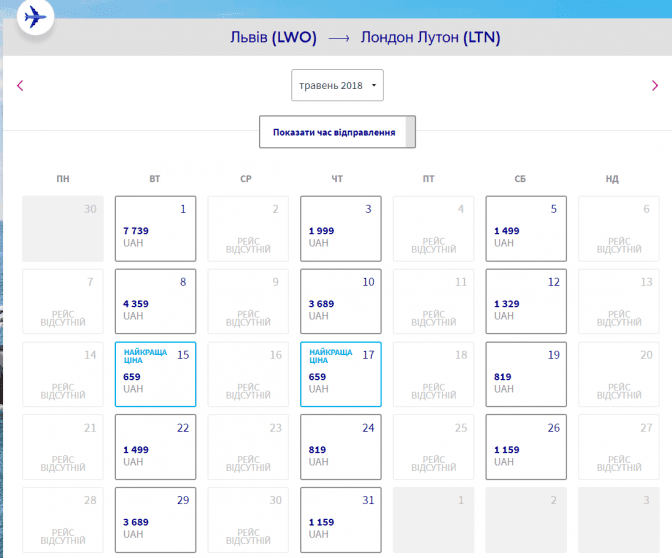This screenshot has height=558, width=672.
Task: Select best price flight on May 15
Action: point(155,374)
